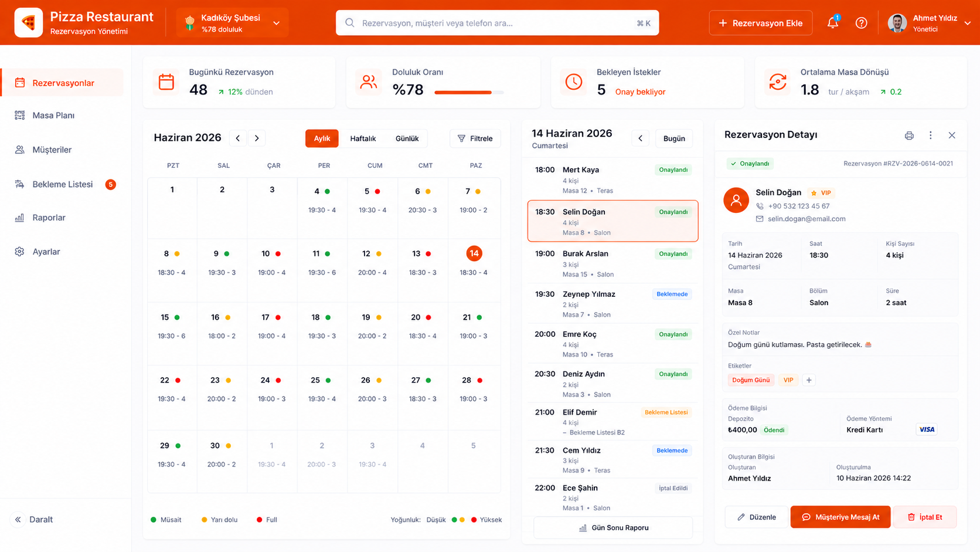Click the Doğum Günü tag
Image resolution: width=980 pixels, height=552 pixels.
[x=751, y=380]
